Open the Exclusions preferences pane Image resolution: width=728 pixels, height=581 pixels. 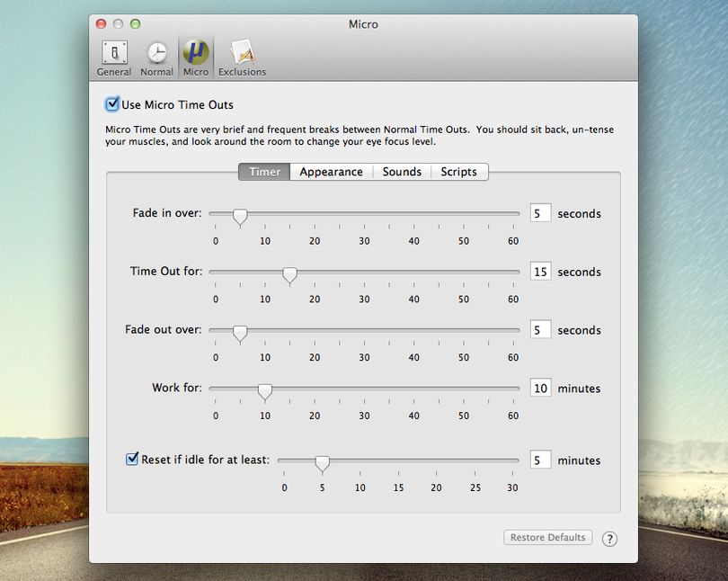(242, 58)
